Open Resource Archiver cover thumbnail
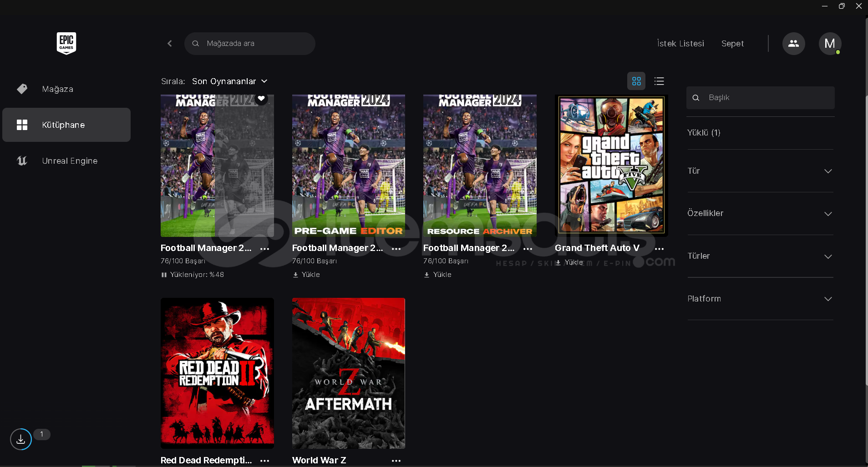 [480, 166]
